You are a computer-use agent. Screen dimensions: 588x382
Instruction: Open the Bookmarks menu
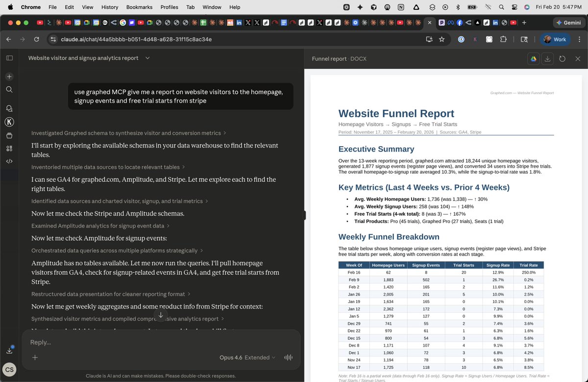pos(139,7)
